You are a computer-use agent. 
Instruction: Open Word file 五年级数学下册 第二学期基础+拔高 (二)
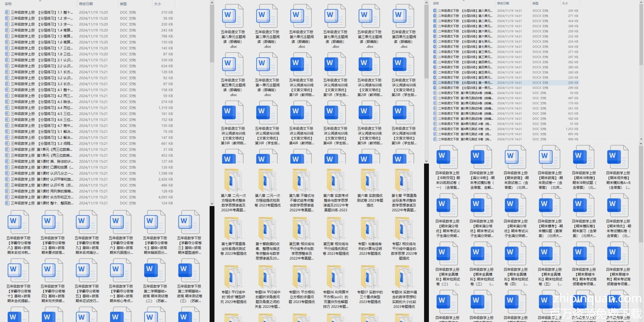155,270
